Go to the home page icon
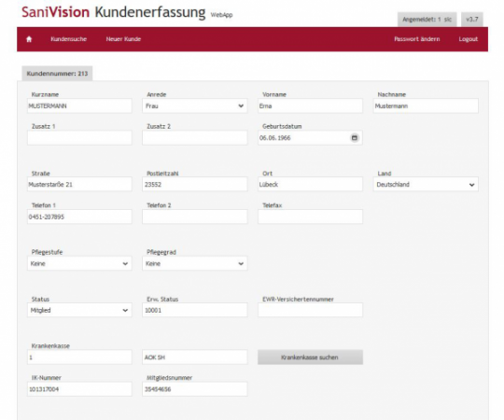The height and width of the screenshot is (420, 504). coord(29,39)
